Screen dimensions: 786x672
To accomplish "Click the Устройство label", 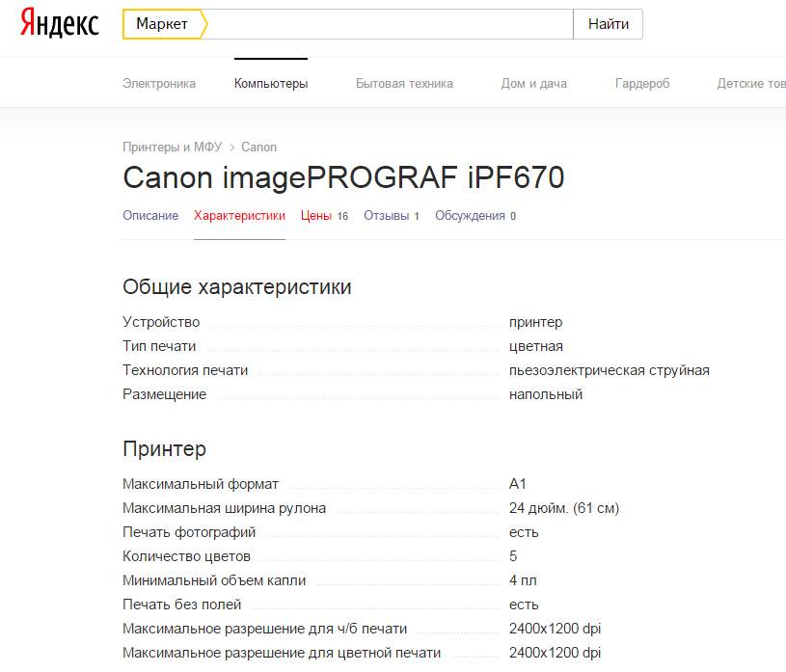I will [x=161, y=322].
